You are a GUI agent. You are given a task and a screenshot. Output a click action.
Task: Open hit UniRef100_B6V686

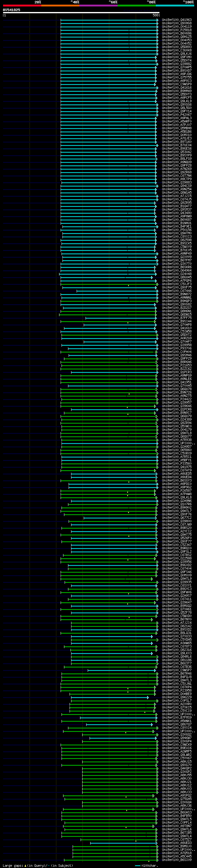(x=176, y=33)
